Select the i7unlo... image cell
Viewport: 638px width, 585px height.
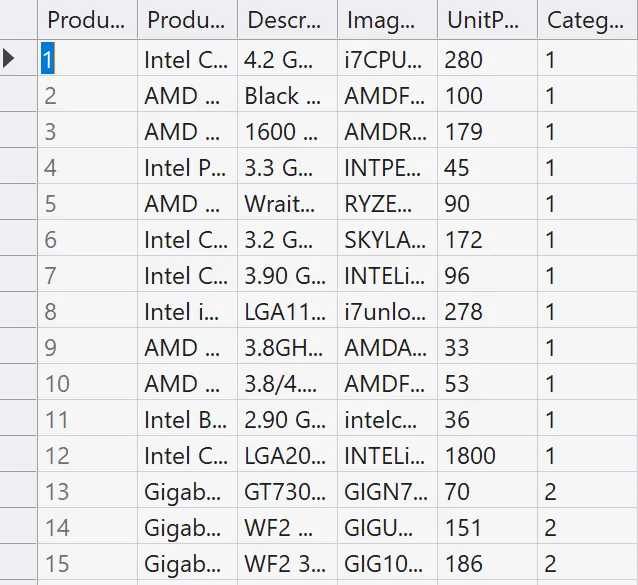tap(386, 312)
